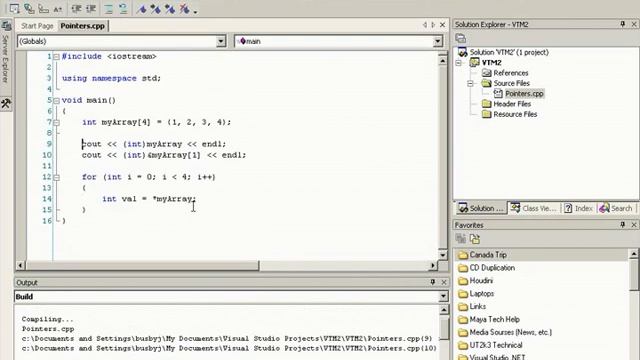This screenshot has height=360, width=640.
Task: Collapse the void main() outlining region
Action: [56, 100]
